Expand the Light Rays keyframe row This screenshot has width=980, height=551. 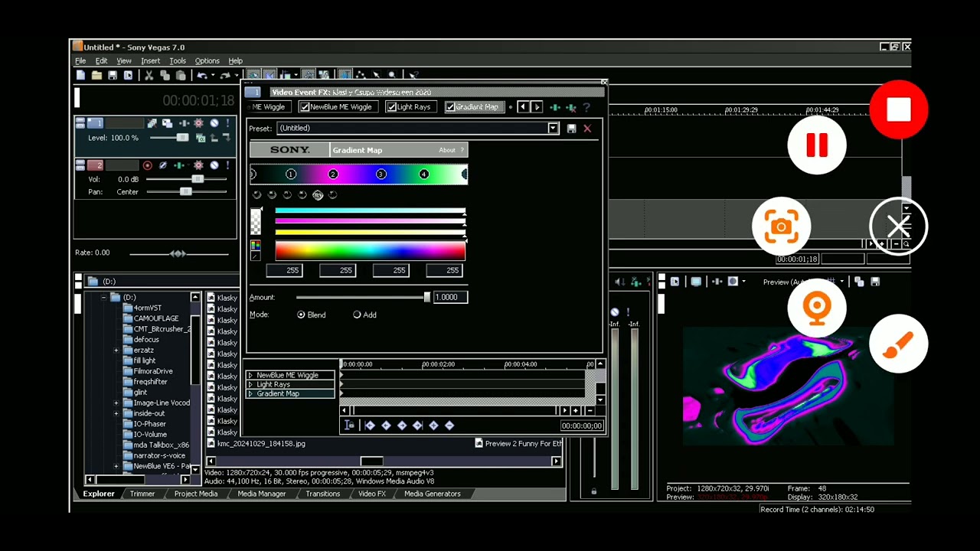250,385
